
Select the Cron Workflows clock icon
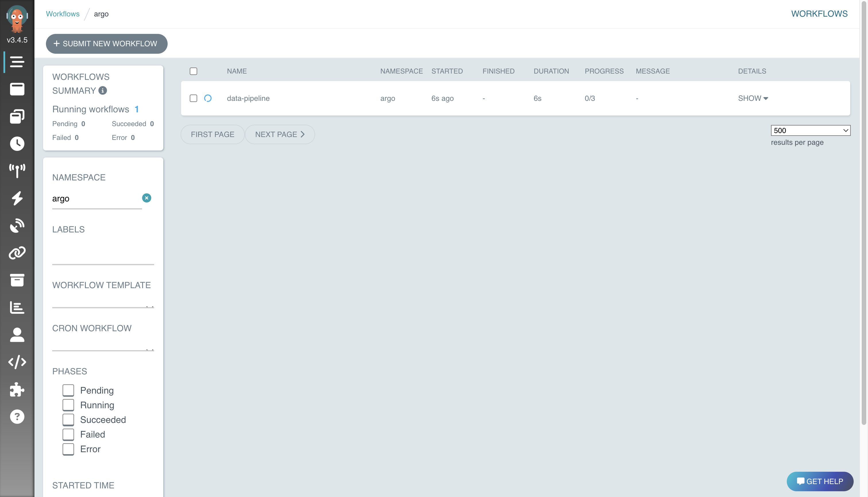coord(17,144)
